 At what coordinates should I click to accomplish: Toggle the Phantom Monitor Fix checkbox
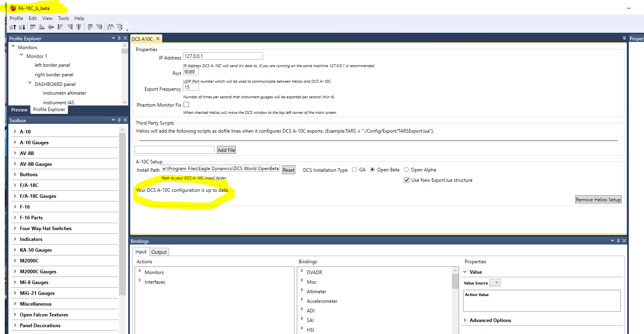[186, 105]
